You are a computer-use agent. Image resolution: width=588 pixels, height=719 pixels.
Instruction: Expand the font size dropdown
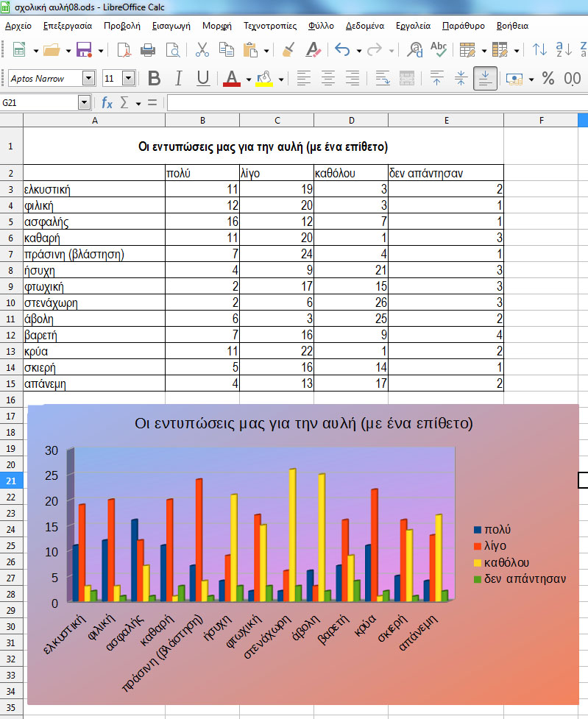coord(129,79)
